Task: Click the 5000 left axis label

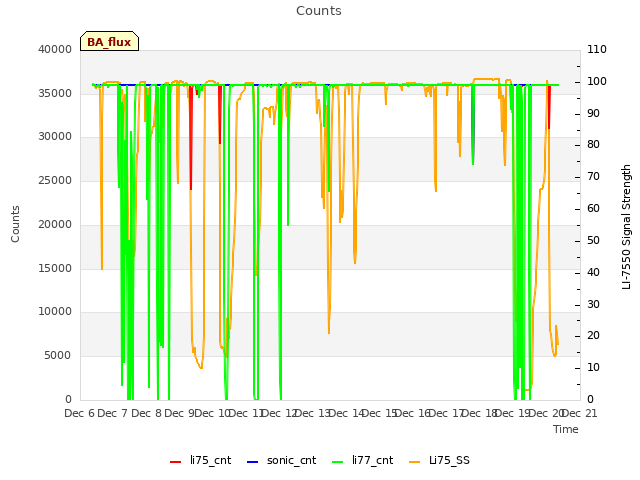Action: coord(58,356)
